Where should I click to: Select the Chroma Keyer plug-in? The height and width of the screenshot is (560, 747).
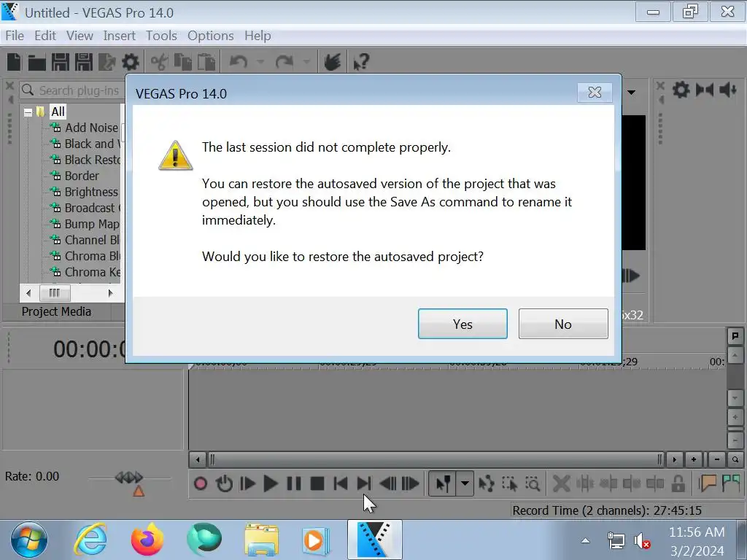[92, 272]
